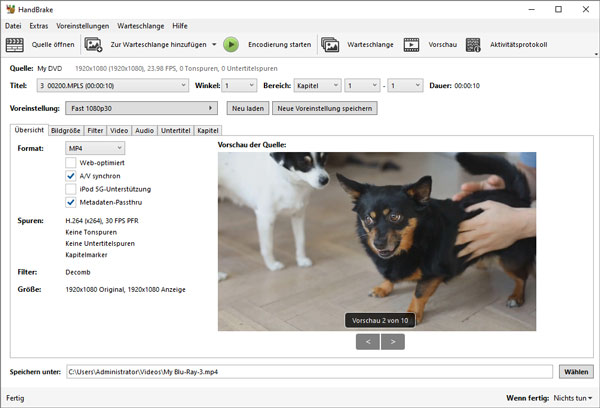
Task: Click the Dauer 00:00:10 value
Action: pyautogui.click(x=467, y=86)
